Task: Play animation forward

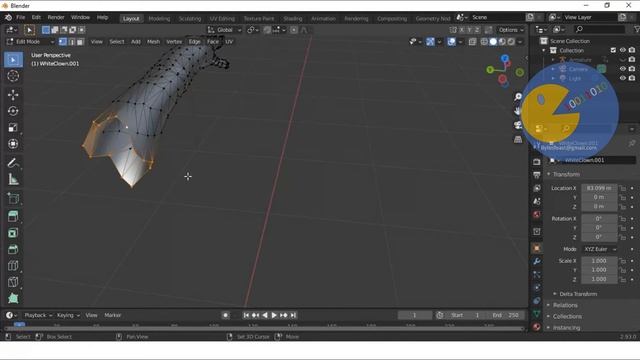Action: click(x=274, y=315)
